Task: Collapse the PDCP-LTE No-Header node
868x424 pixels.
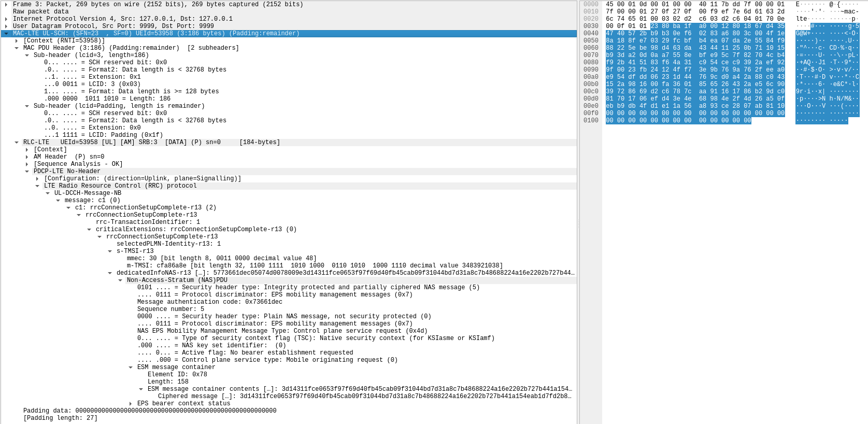Action: click(x=27, y=171)
